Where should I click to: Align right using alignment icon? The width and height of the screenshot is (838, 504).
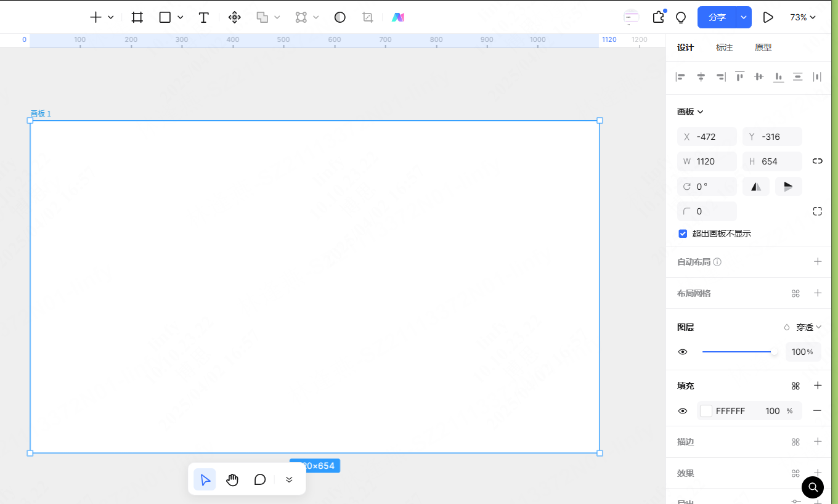pos(720,77)
